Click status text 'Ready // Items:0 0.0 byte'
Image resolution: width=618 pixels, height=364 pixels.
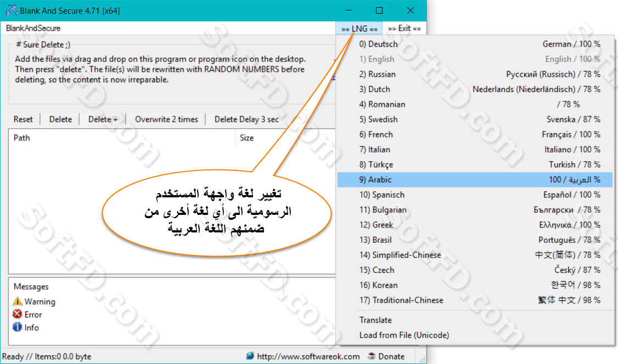pyautogui.click(x=47, y=356)
